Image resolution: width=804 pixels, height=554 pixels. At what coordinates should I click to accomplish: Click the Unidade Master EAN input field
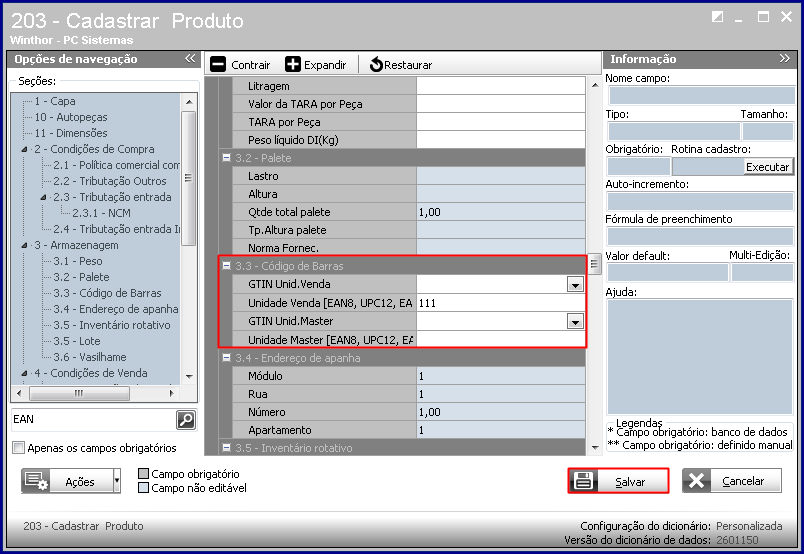[x=500, y=340]
